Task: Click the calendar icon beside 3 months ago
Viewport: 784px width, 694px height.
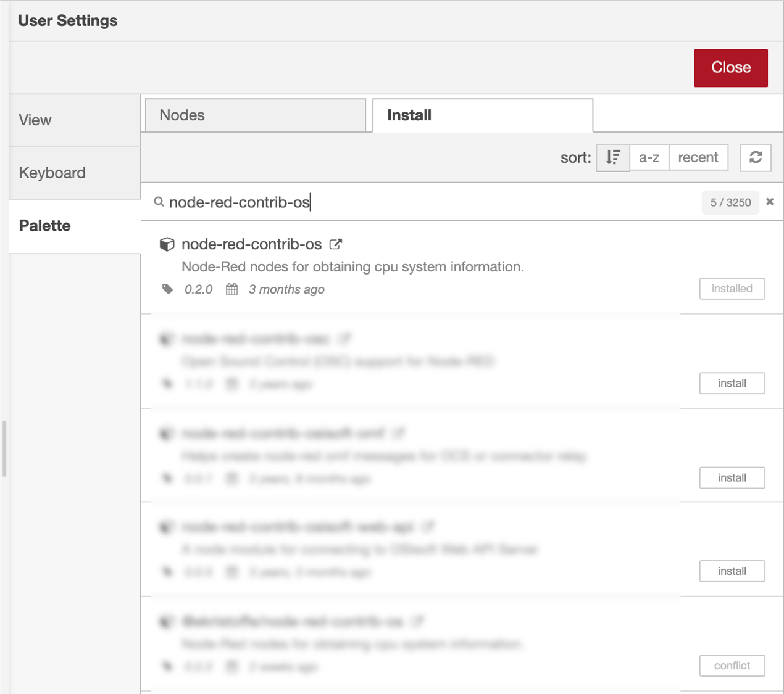Action: click(231, 289)
